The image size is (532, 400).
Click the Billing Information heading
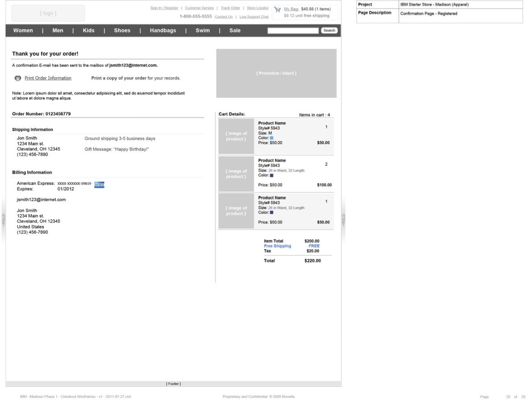click(x=32, y=172)
